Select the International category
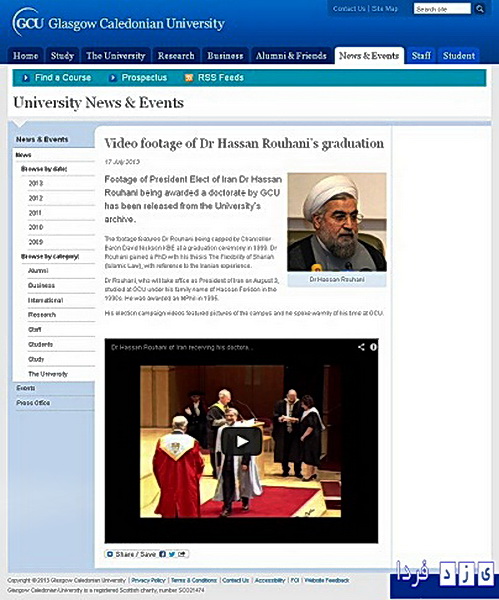Viewport: 499px width, 600px height. [46, 300]
